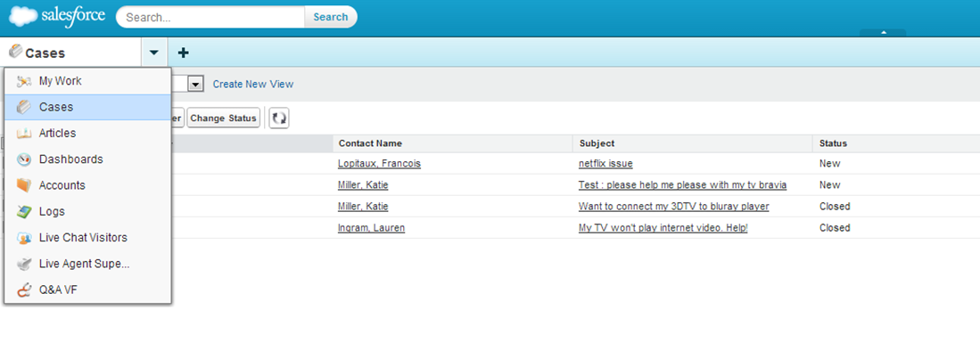Viewport: 980px width, 359px height.
Task: Open Live Agent Supe... menu item
Action: 87,265
